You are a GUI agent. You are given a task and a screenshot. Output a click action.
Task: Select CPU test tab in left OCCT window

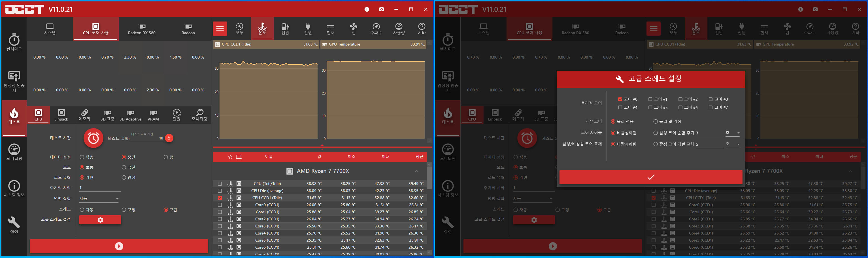point(39,115)
